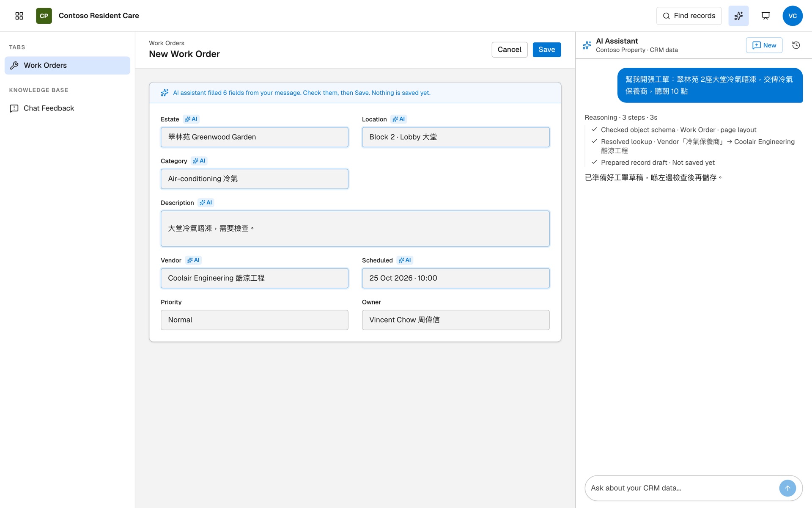Open the VC user avatar menu
Viewport: 812px width, 508px height.
click(x=793, y=16)
